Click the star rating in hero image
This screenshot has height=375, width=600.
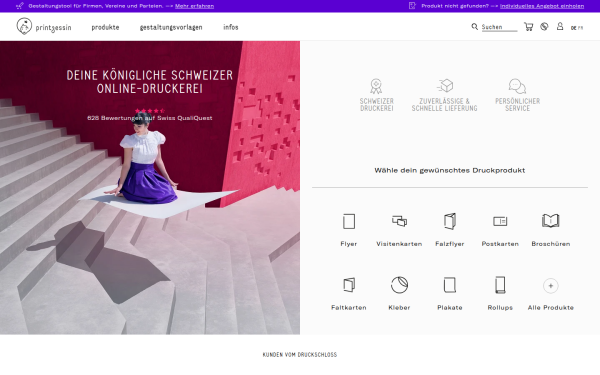[x=150, y=111]
